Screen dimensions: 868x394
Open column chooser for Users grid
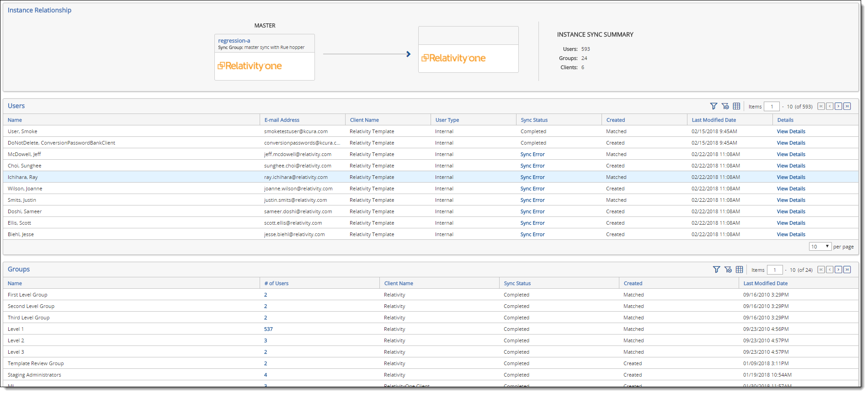coord(736,106)
